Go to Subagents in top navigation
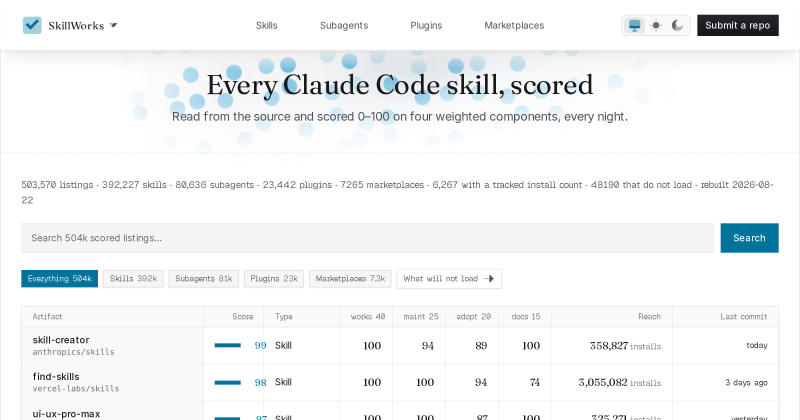Image resolution: width=800 pixels, height=420 pixels. click(x=344, y=26)
